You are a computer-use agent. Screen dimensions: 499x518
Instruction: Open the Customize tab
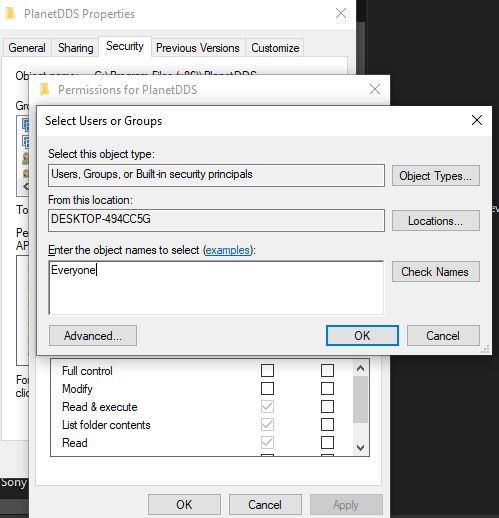coord(275,48)
